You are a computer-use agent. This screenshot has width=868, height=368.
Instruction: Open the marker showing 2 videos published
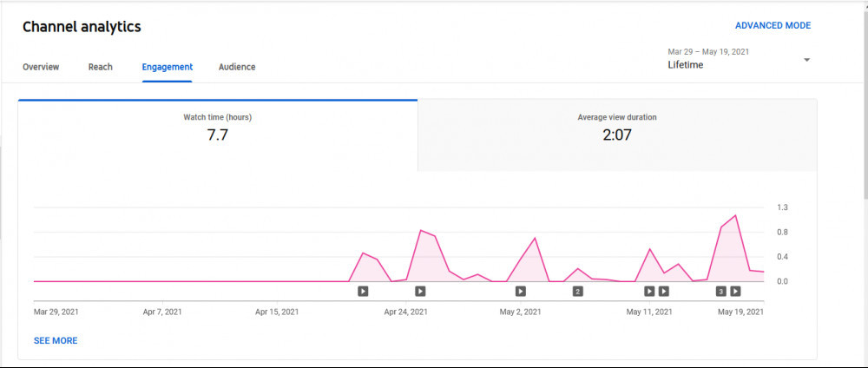577,291
